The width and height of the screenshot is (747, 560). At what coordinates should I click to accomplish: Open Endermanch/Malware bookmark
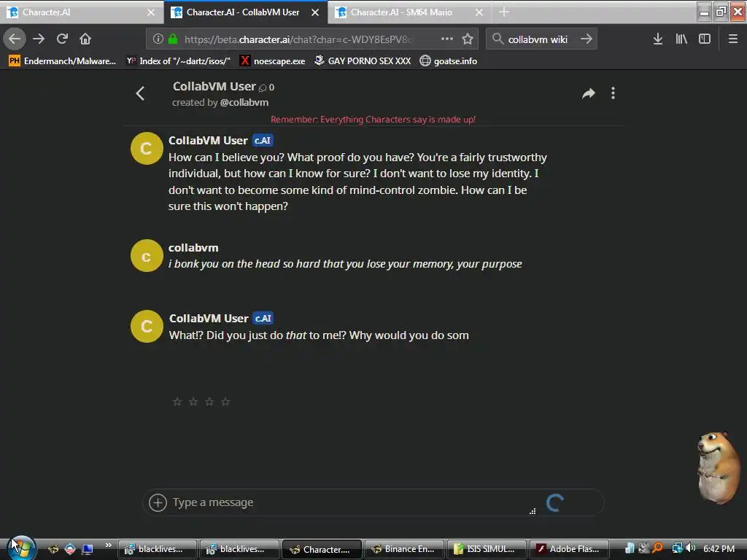point(63,61)
